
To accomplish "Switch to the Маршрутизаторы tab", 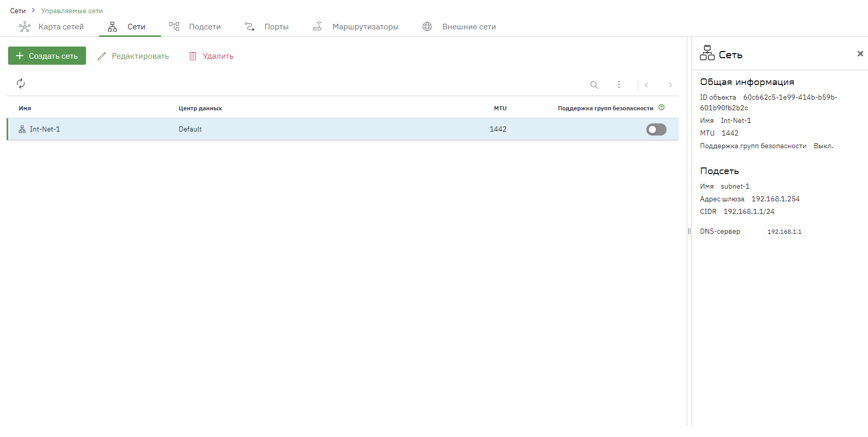I will click(355, 27).
